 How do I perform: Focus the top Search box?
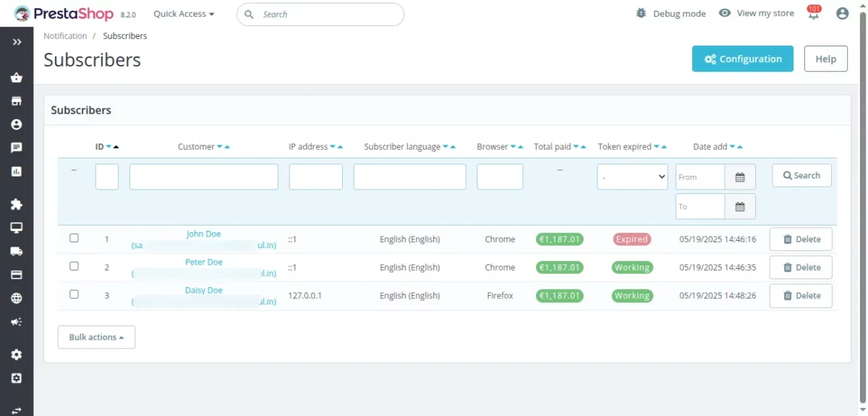click(x=320, y=14)
